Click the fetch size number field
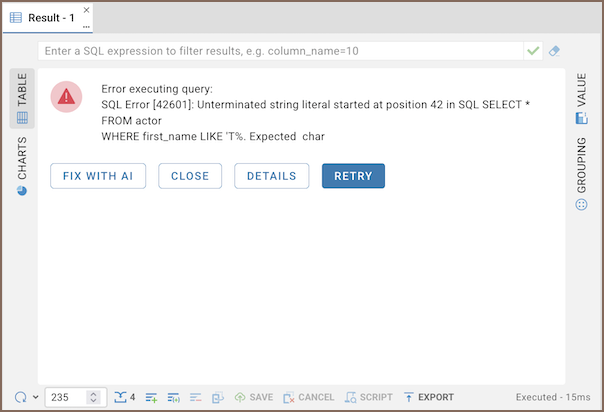Image resolution: width=604 pixels, height=412 pixels. [x=66, y=397]
